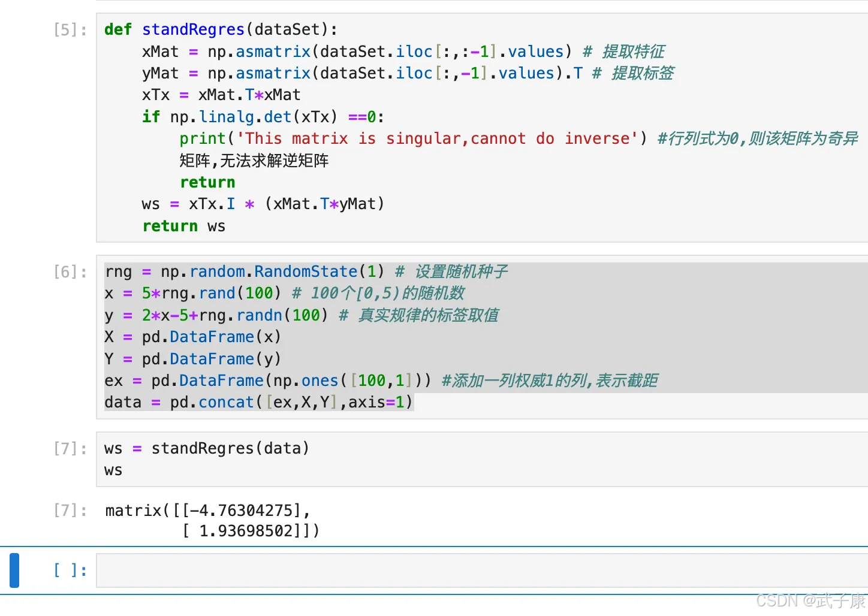Image resolution: width=868 pixels, height=616 pixels.
Task: Click the 'data = pd.concat([ex,X,Y],axis=1)' line
Action: click(258, 402)
